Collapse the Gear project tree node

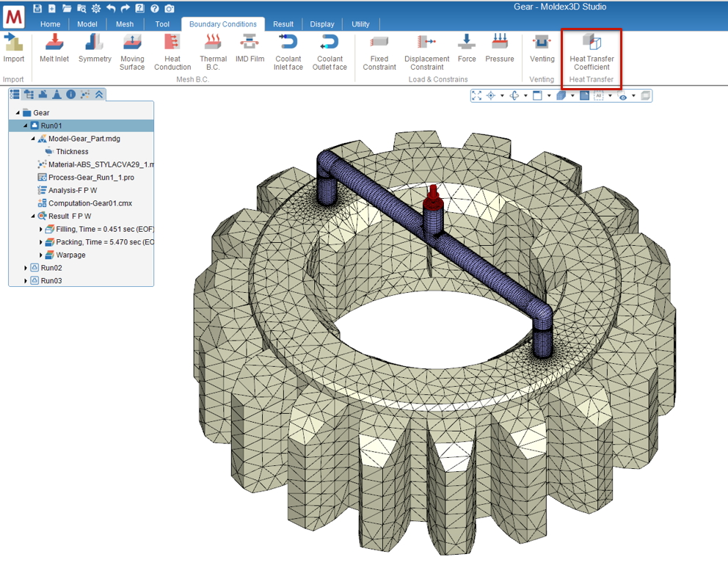18,113
